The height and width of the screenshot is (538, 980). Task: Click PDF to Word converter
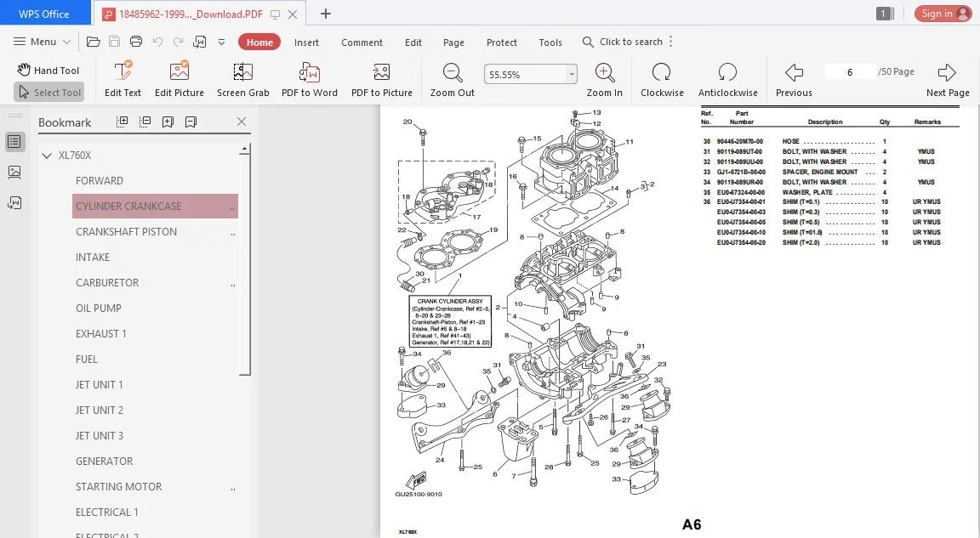coord(310,80)
